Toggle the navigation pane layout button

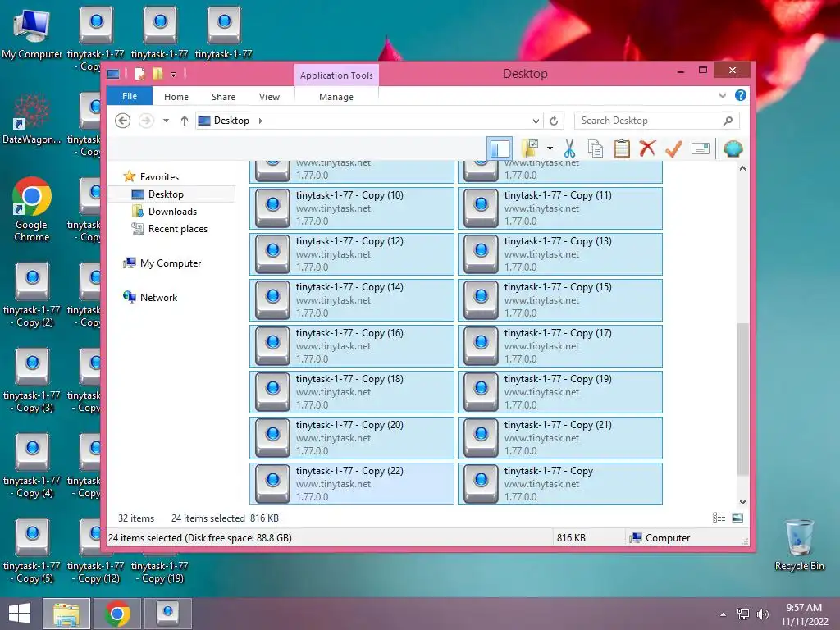(500, 148)
